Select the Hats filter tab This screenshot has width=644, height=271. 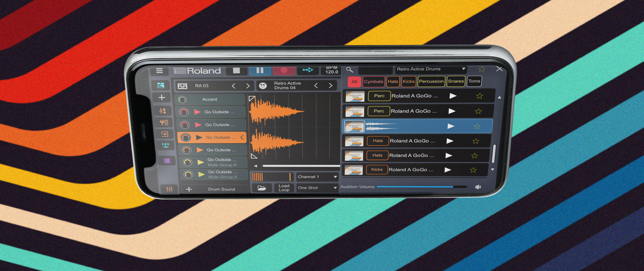393,81
